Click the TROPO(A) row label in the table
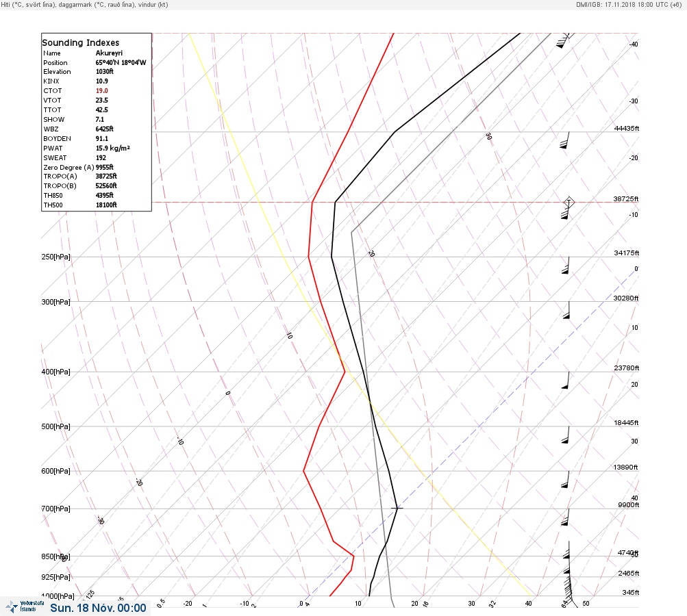 [x=60, y=176]
